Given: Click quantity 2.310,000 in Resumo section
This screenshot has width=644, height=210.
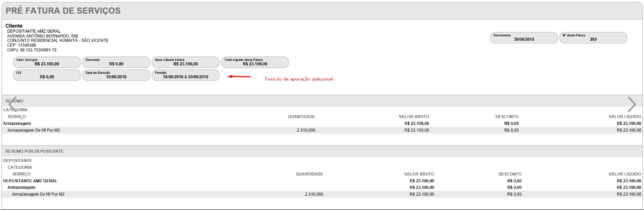Looking at the screenshot, I should (306, 130).
